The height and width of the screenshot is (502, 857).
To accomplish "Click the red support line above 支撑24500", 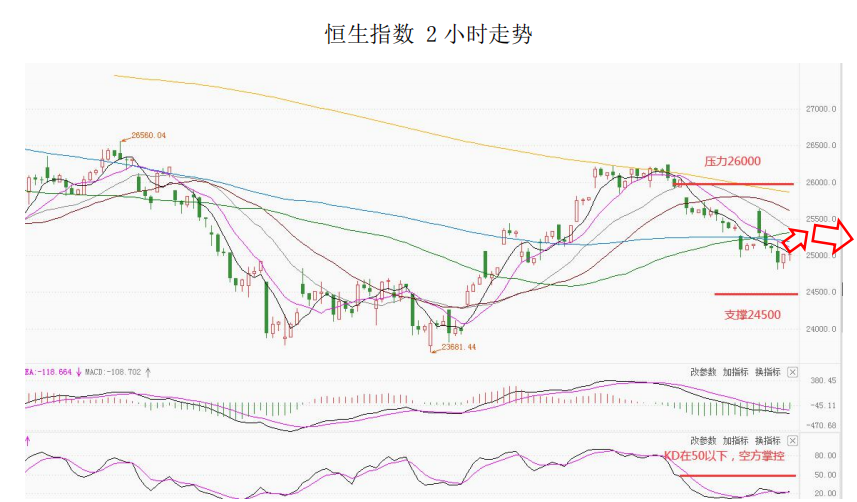I will tap(755, 294).
